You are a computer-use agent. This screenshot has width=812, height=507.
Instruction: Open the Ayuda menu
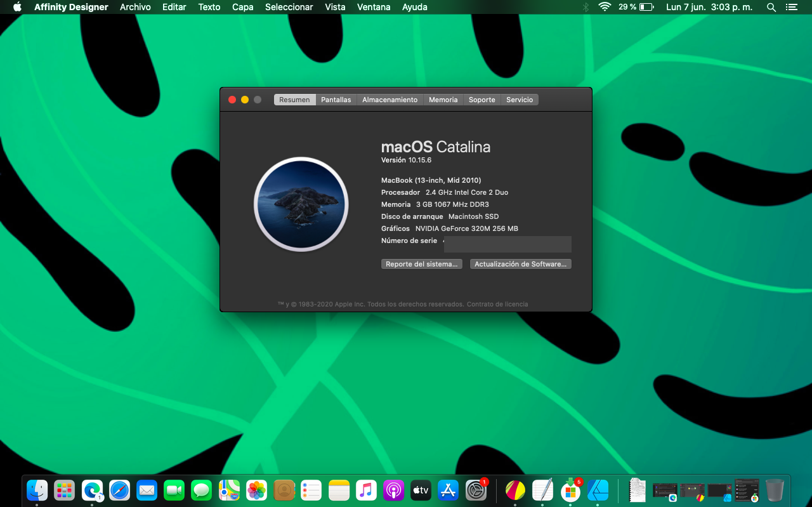click(x=415, y=7)
